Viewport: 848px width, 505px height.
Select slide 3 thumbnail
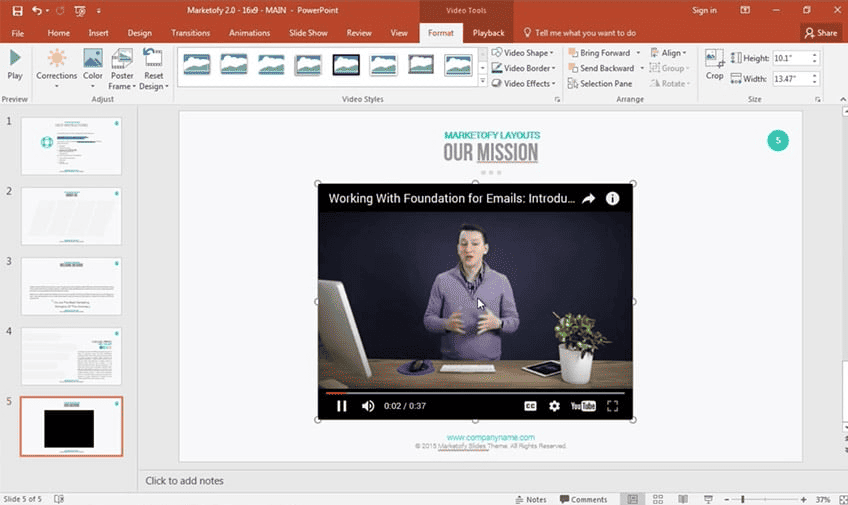[71, 286]
